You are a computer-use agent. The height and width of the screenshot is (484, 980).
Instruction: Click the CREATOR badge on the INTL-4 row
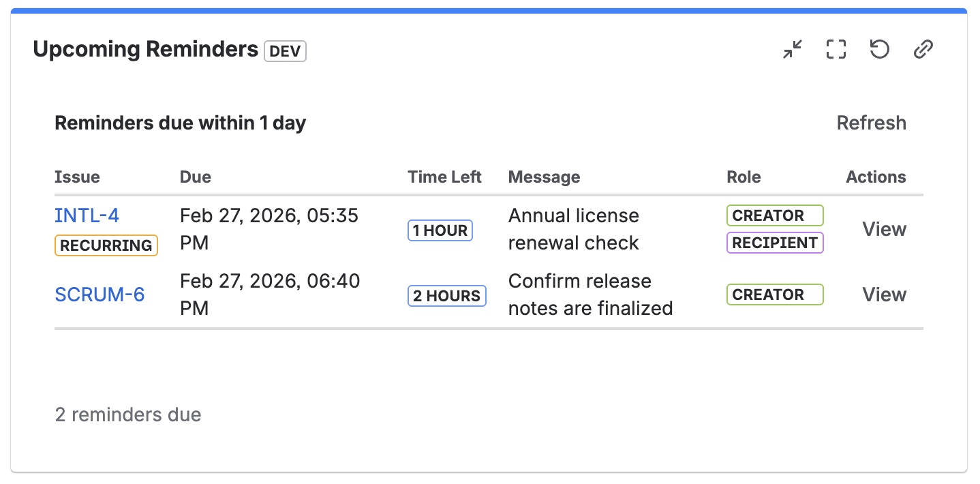pos(775,215)
